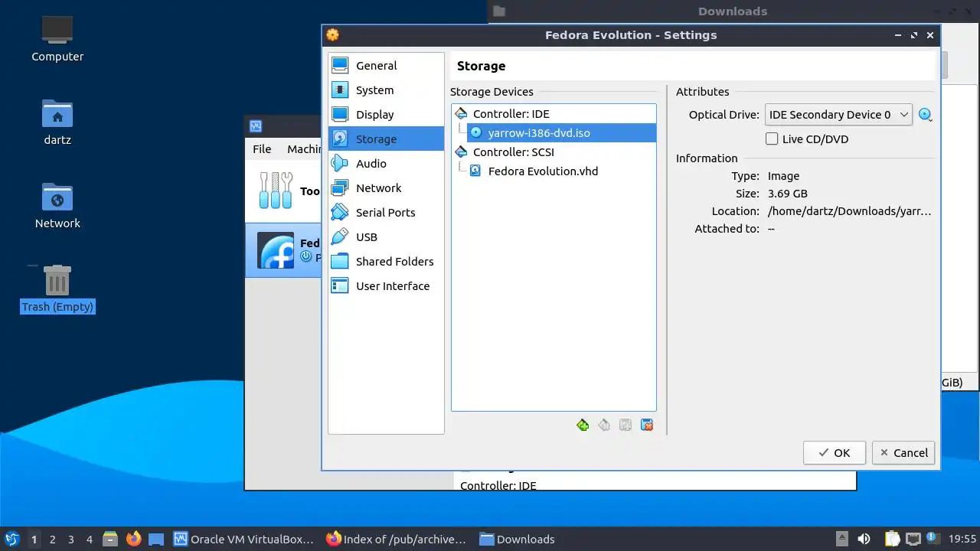This screenshot has height=551, width=980.
Task: Open the Machine menu in VirtualBox Manager
Action: click(x=303, y=149)
